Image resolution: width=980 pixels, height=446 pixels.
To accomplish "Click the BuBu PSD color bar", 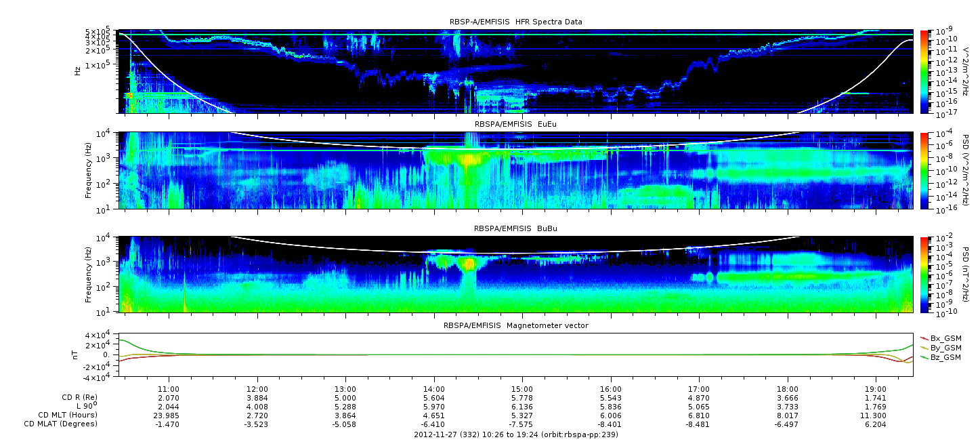I will tap(924, 274).
